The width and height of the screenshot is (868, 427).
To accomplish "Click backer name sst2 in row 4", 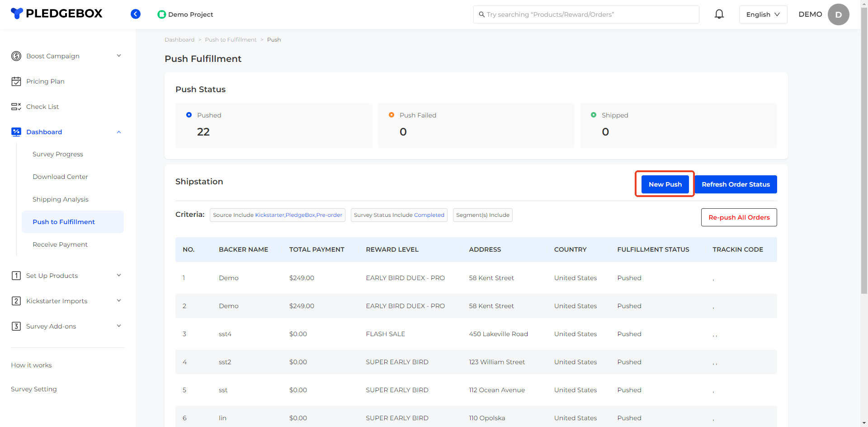I will pyautogui.click(x=225, y=362).
